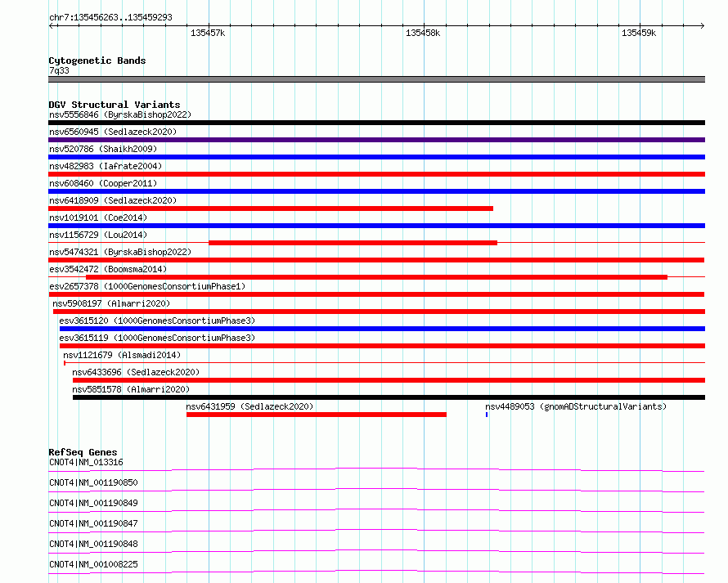This screenshot has height=583, width=728.
Task: Open nsv6433696 (Sedlazeck2020) variant label
Action: (136, 372)
